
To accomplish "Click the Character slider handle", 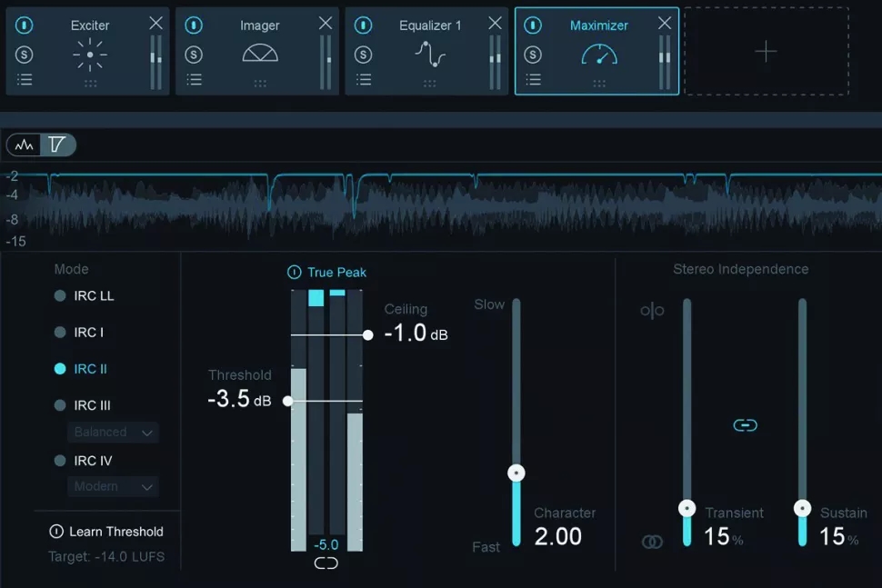I will pos(516,473).
